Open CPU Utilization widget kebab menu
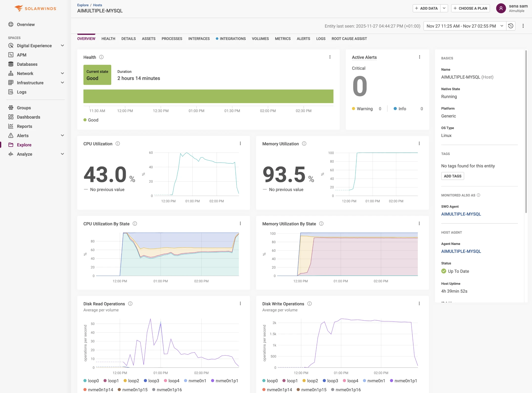Viewport: 532px width, 393px height. click(240, 144)
